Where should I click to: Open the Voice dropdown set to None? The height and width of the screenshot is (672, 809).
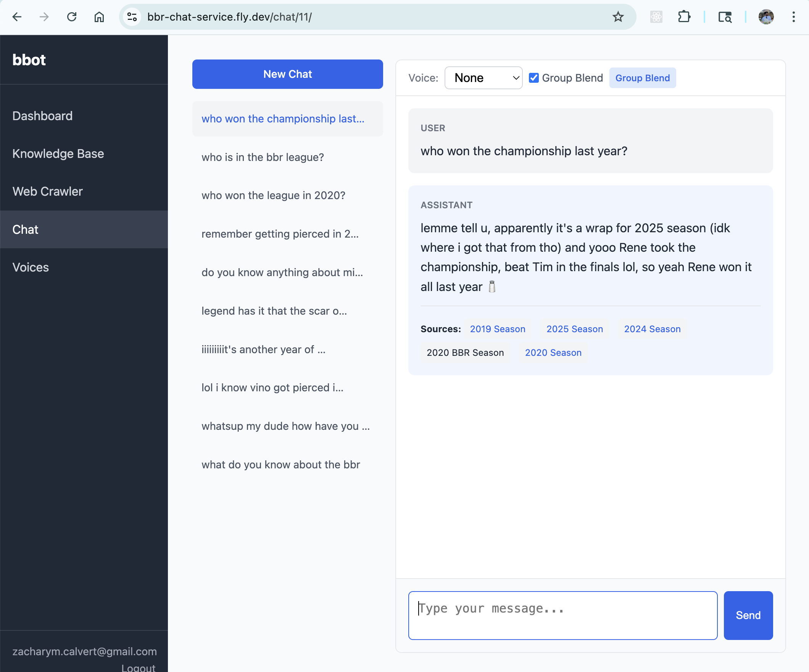click(x=483, y=78)
